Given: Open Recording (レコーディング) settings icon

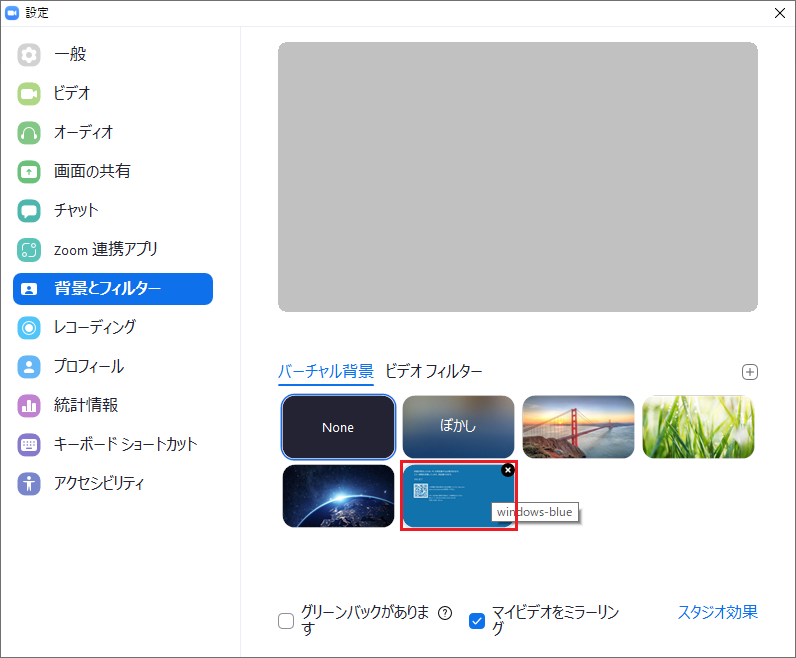Looking at the screenshot, I should [x=29, y=327].
